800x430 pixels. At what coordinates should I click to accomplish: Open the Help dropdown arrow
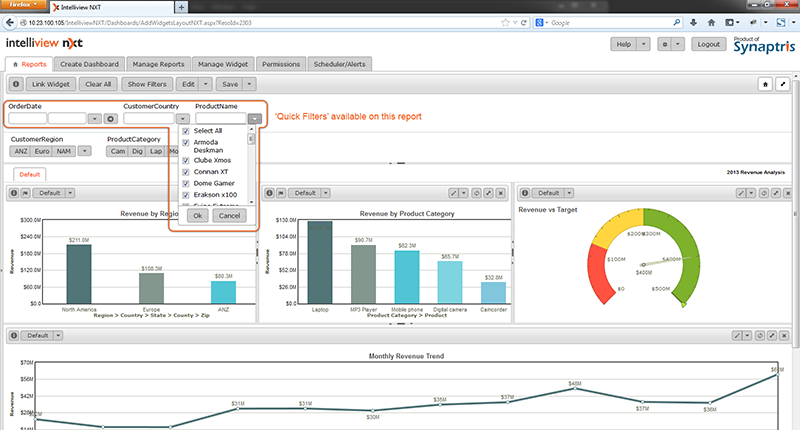click(x=643, y=44)
